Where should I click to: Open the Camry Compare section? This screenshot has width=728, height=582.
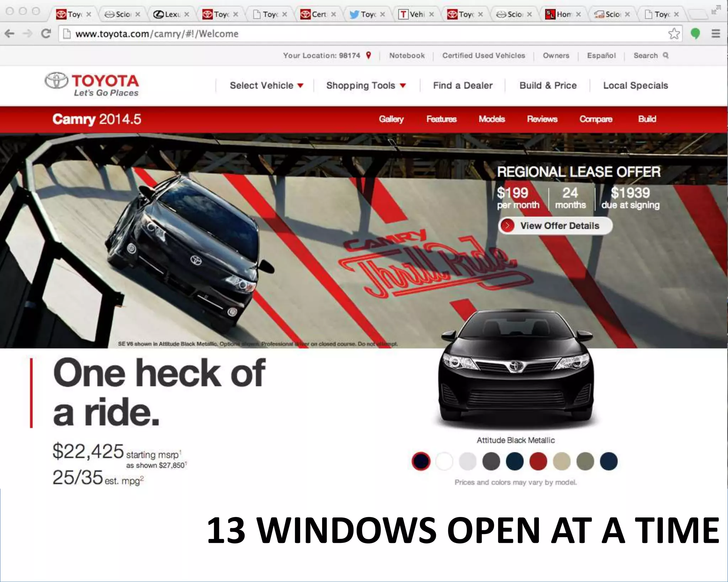pyautogui.click(x=596, y=119)
